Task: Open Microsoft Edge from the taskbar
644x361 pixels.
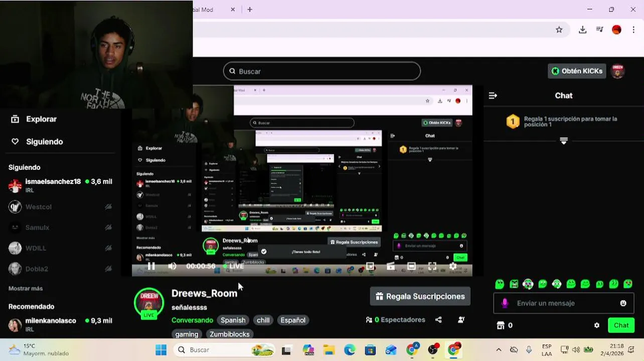Action: pos(350,350)
